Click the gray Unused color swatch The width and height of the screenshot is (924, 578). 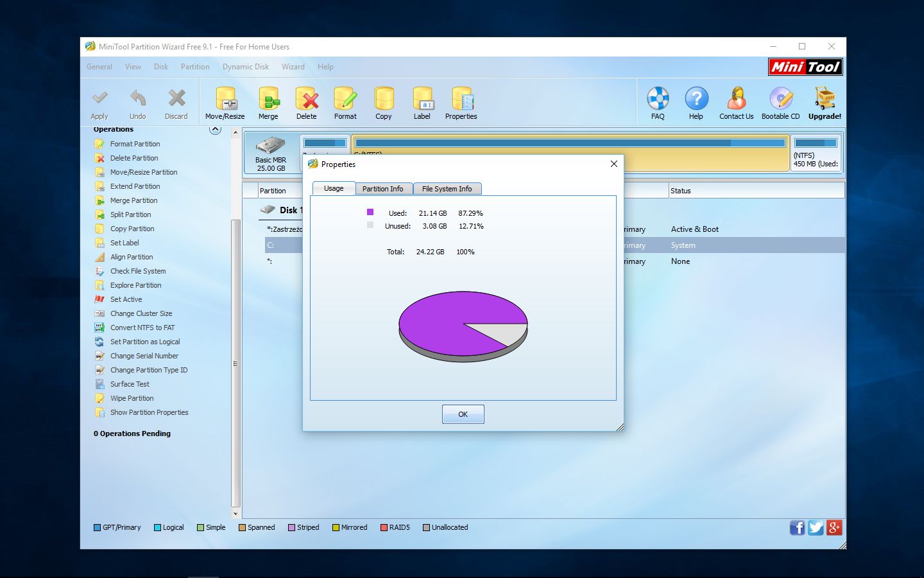(370, 225)
